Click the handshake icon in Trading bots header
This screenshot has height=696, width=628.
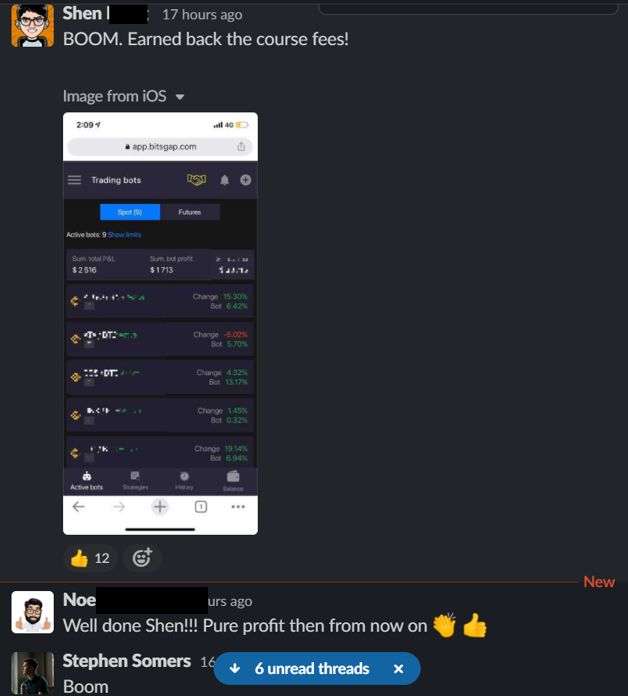coord(196,180)
